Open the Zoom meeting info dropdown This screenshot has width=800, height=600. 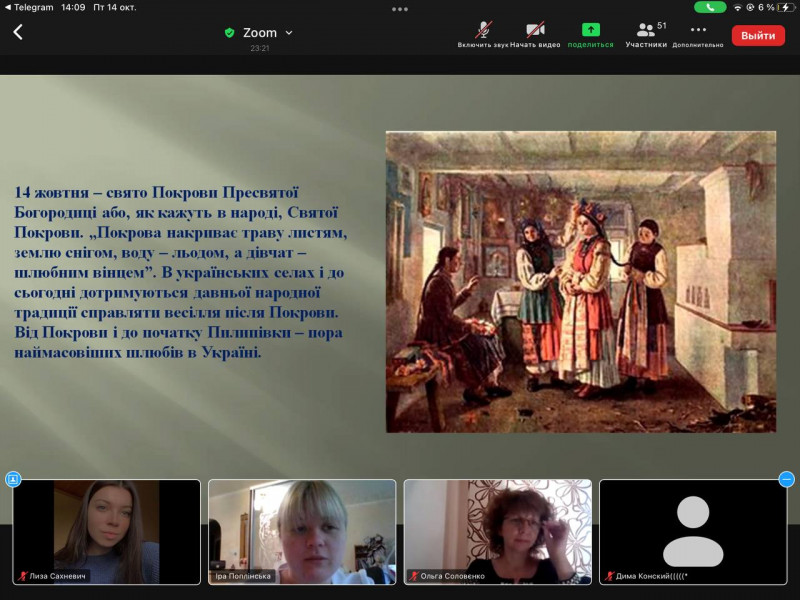click(289, 33)
